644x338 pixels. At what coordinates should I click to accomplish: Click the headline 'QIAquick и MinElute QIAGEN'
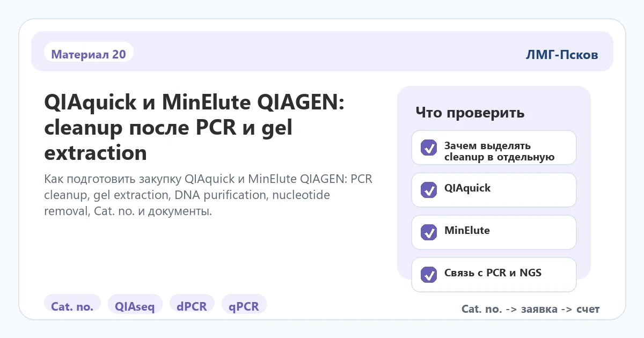pyautogui.click(x=194, y=127)
